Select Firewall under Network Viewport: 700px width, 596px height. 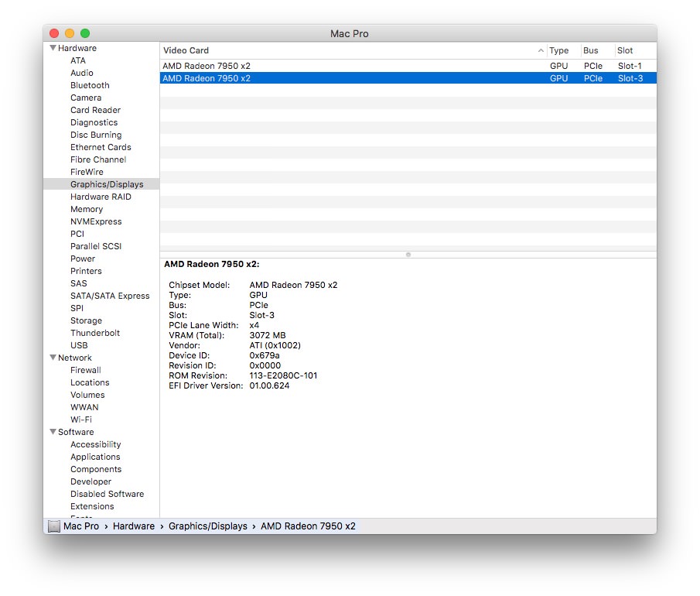coord(86,370)
